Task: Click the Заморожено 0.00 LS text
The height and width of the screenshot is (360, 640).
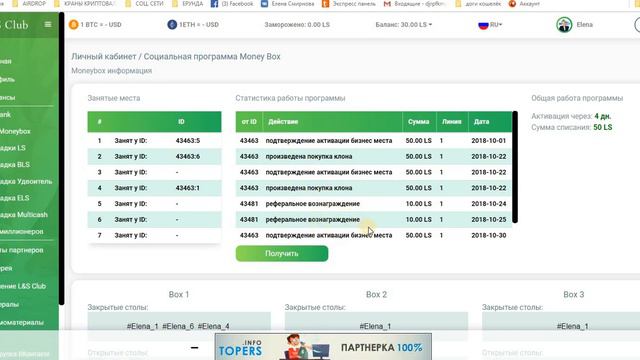Action: point(297,24)
